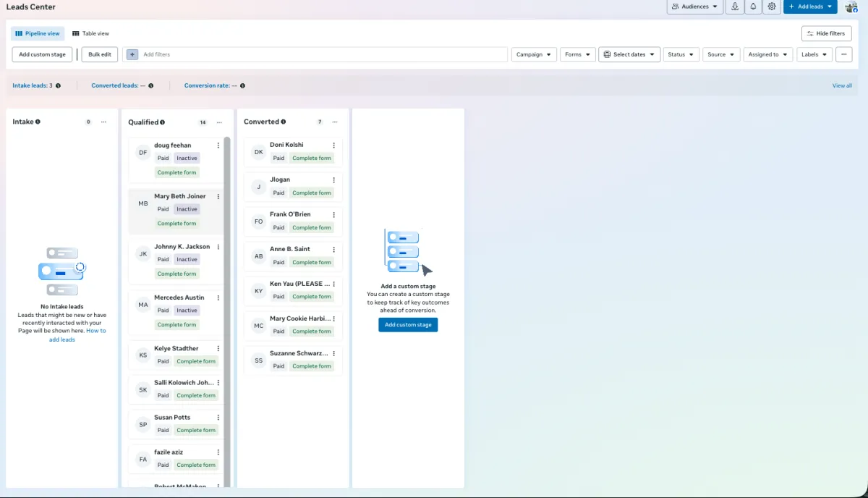This screenshot has width=868, height=498.
Task: Click the info icon next to Conversion rate
Action: point(242,85)
